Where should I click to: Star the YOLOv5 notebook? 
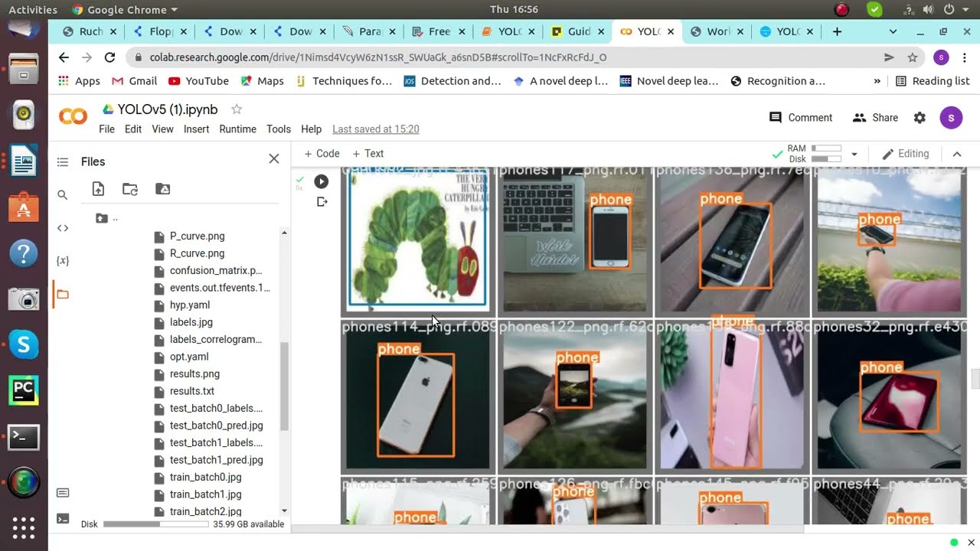[237, 109]
